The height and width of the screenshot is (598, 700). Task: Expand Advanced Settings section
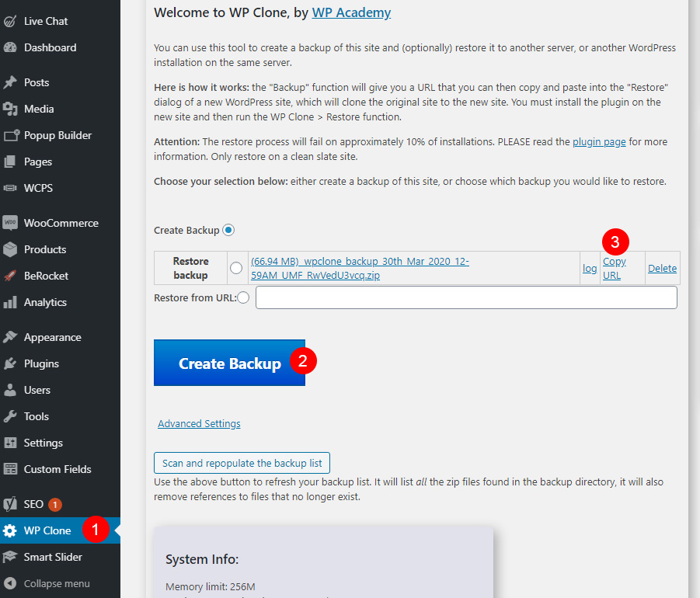tap(199, 424)
